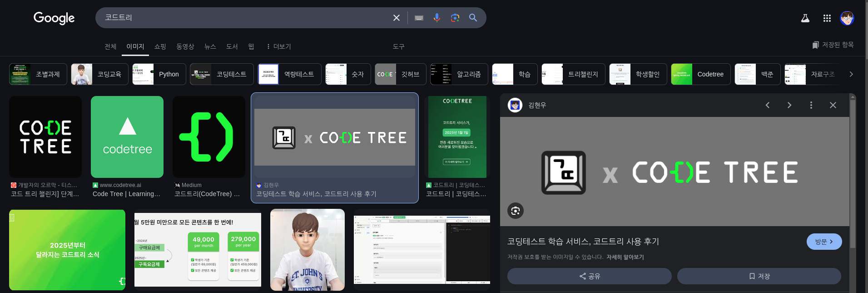Search inside image with Lens button
Image resolution: width=868 pixels, height=293 pixels.
516,211
